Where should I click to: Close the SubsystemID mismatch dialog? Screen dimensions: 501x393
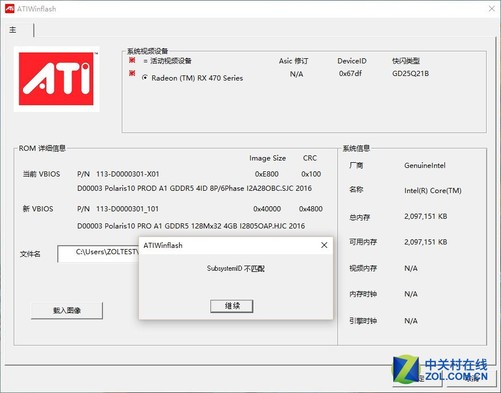(324, 245)
